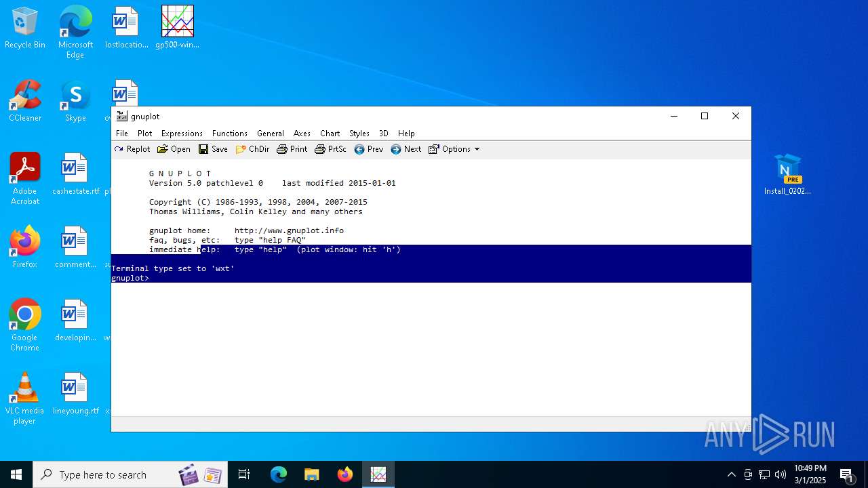Open the Help menu in gnuplot
The width and height of the screenshot is (868, 488).
pyautogui.click(x=406, y=134)
